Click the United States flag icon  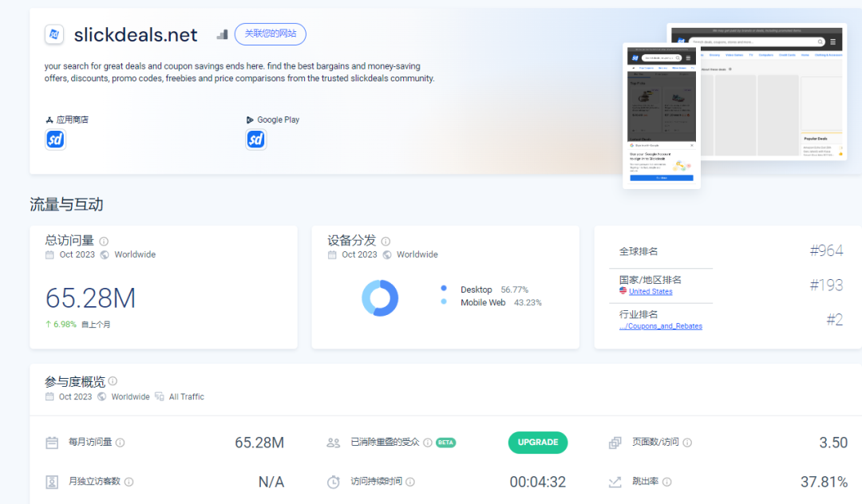tap(623, 291)
